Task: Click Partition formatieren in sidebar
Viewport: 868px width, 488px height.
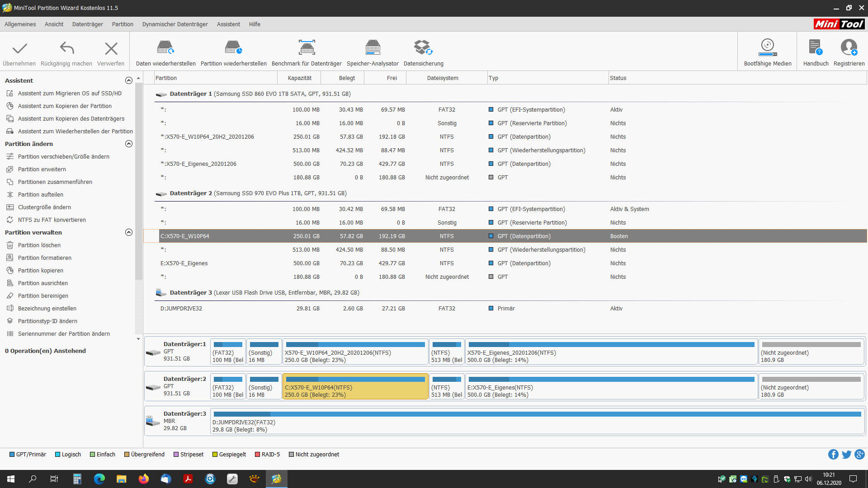Action: tap(44, 258)
